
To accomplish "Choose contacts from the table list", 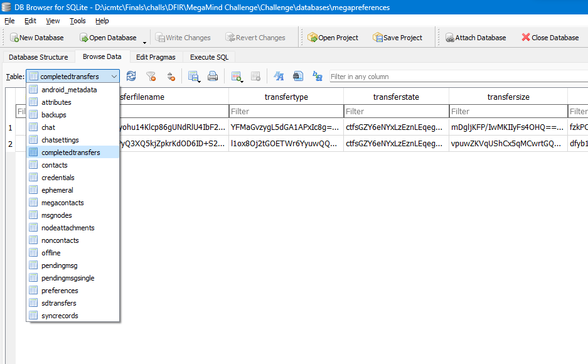I will tap(73, 165).
